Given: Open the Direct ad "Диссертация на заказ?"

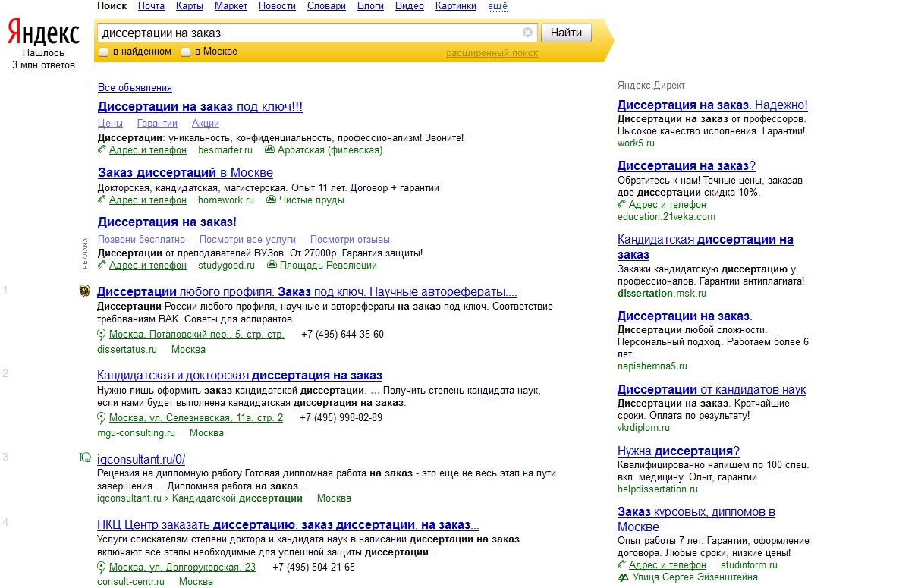Looking at the screenshot, I should coord(687,166).
